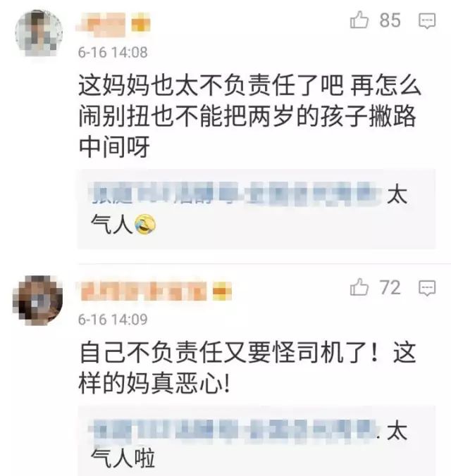Open the nested reply ending 太气人 with emoji

257,209
